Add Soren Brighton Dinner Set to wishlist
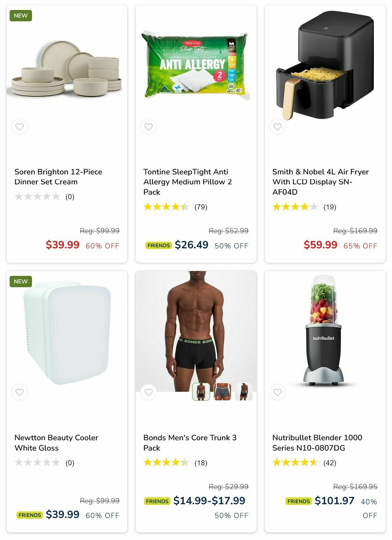 [20, 127]
